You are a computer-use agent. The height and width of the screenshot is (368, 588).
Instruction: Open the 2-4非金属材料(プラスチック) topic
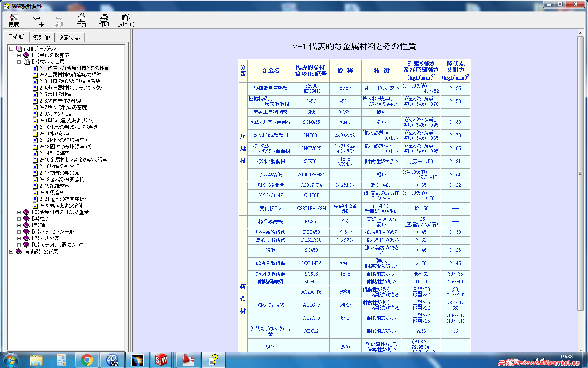[x=71, y=88]
